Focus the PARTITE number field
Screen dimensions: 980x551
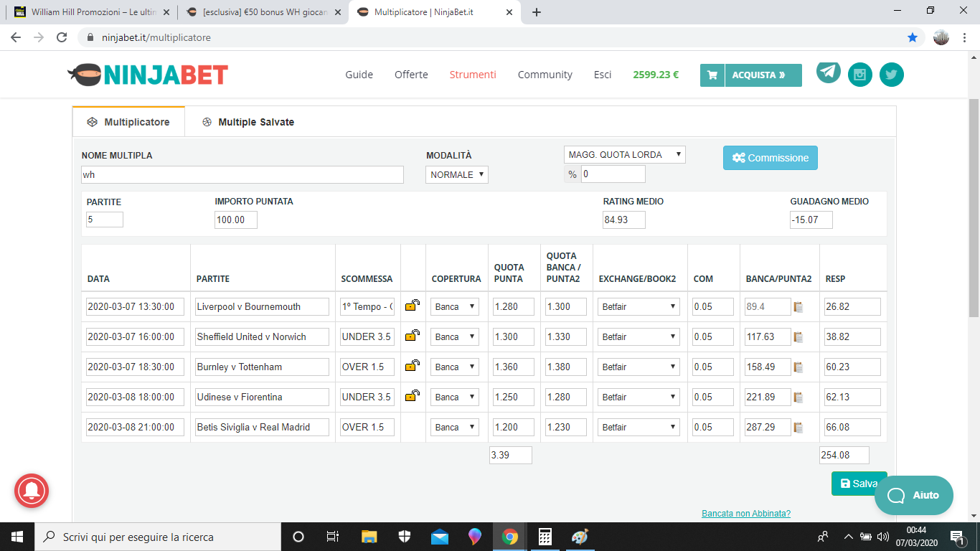pyautogui.click(x=105, y=220)
